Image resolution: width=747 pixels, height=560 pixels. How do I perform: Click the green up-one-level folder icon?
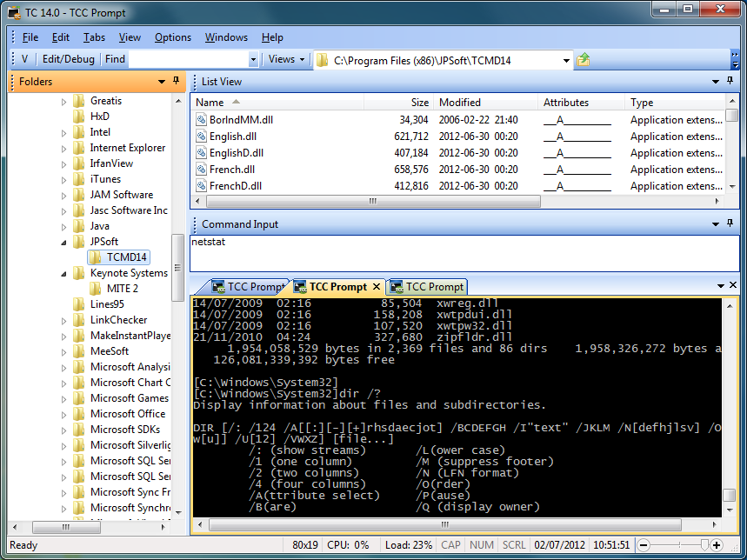583,60
